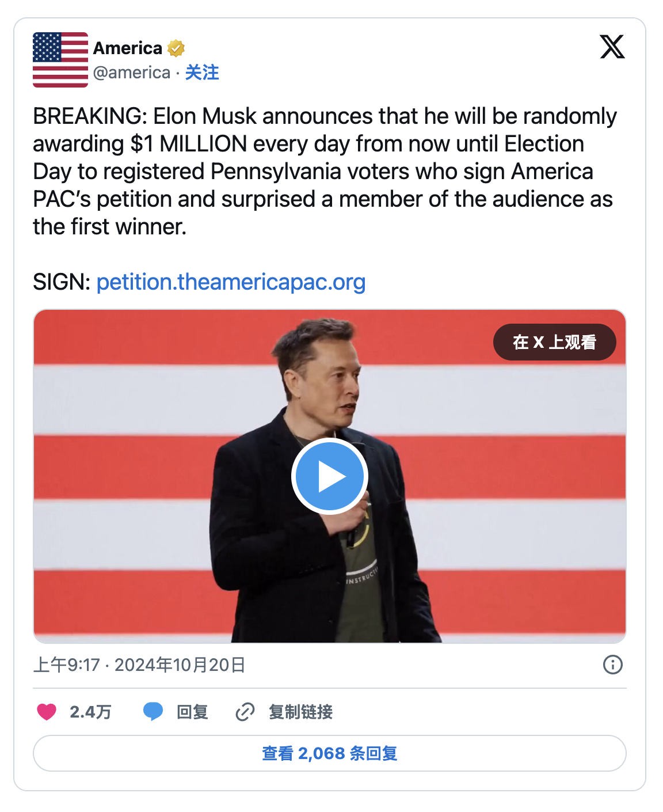Follow the account via 关注

click(x=202, y=73)
